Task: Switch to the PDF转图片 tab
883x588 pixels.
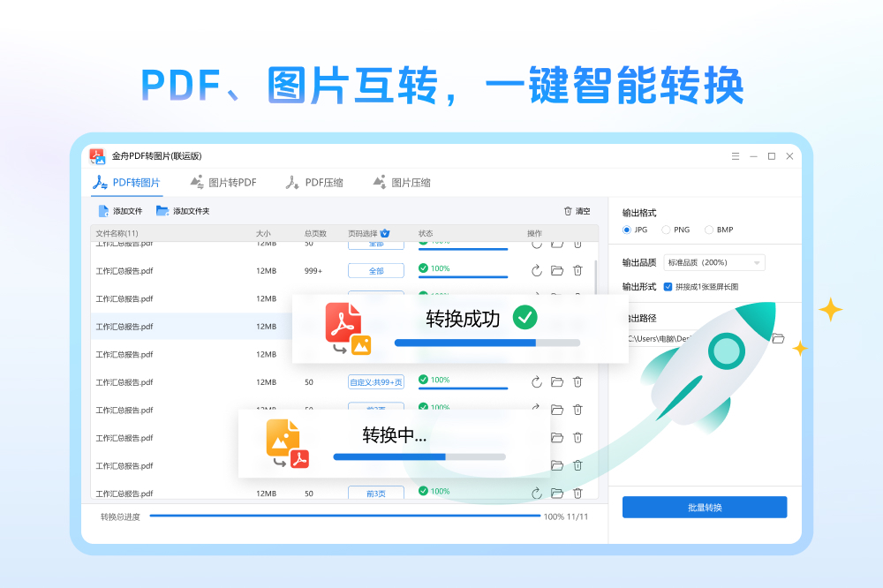Action: click(x=126, y=183)
